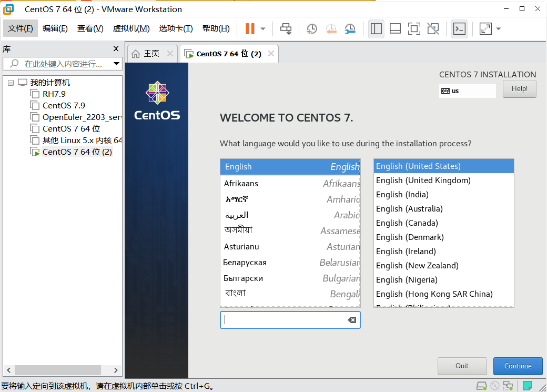Open the 选项卡(T) menu
The image size is (547, 392).
pyautogui.click(x=176, y=28)
